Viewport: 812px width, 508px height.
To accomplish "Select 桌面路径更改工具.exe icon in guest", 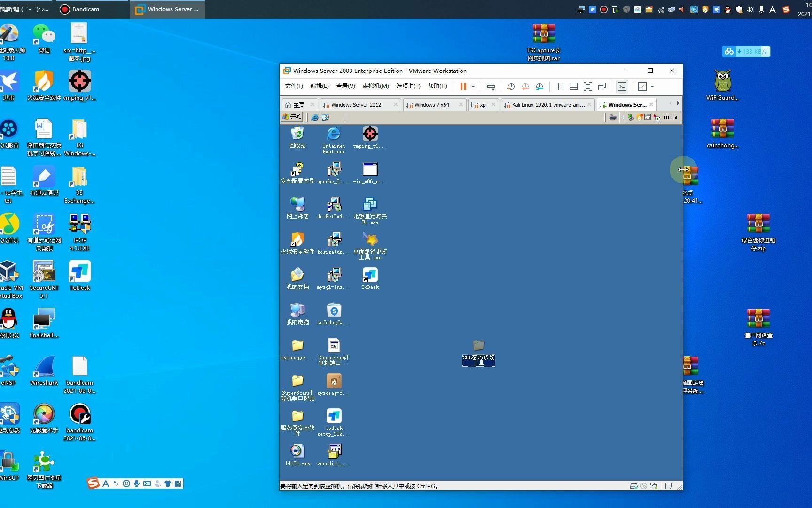I will click(x=370, y=246).
